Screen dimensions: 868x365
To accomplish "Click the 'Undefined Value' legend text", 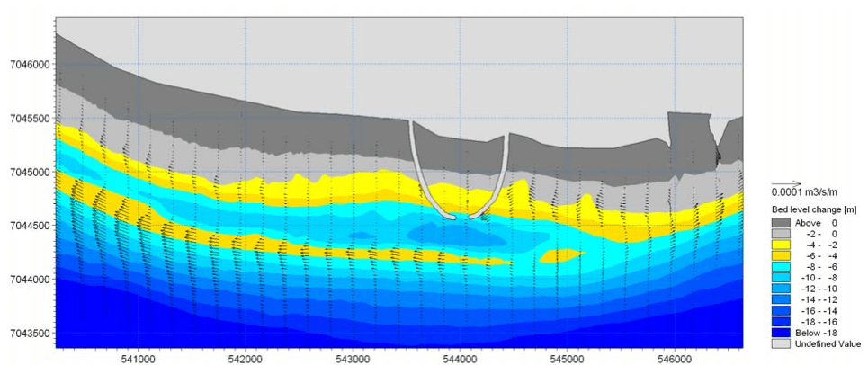I will coord(828,344).
